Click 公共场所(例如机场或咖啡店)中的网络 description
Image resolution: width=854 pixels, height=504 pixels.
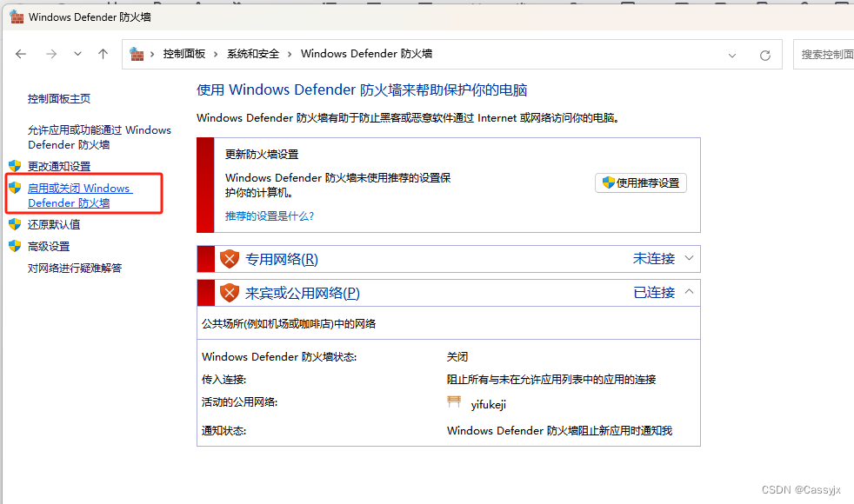pos(289,324)
